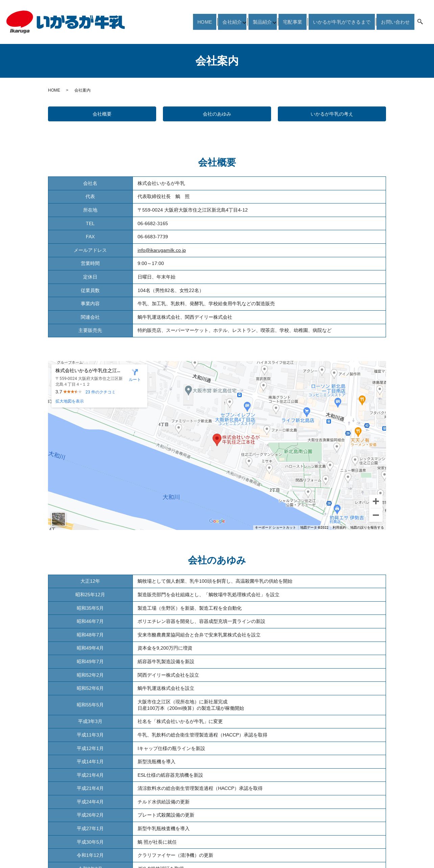Zoom out on the map with minus

(x=376, y=515)
